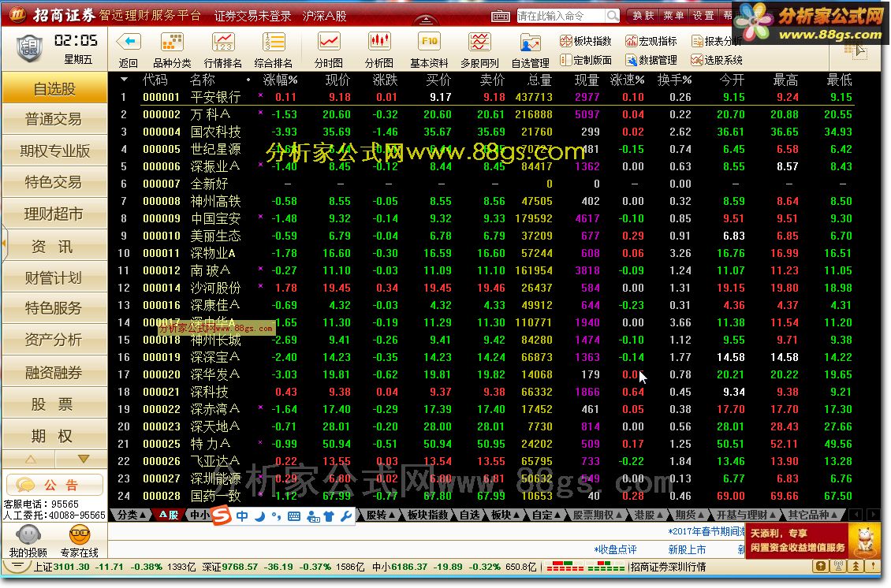Click the 返回 back arrow icon
This screenshot has width=891, height=588.
(x=129, y=42)
